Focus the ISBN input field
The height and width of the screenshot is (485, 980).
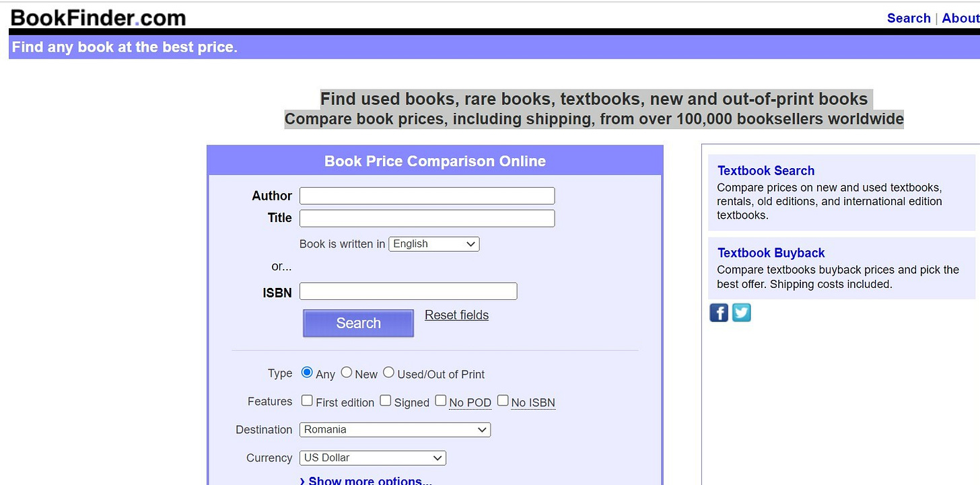pos(408,291)
